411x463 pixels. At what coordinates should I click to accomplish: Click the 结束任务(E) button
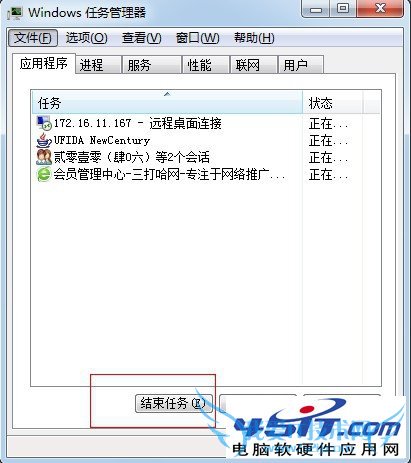(x=174, y=404)
